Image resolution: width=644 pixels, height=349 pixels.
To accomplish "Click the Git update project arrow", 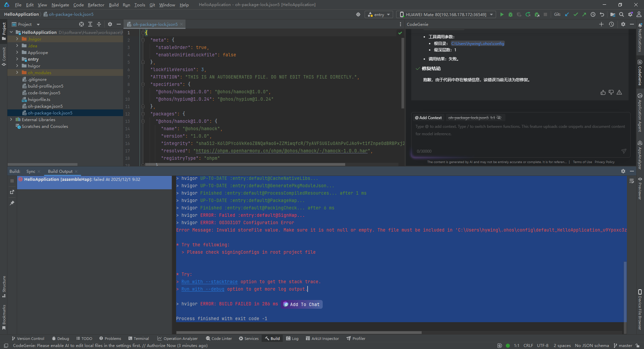I will 567,14.
